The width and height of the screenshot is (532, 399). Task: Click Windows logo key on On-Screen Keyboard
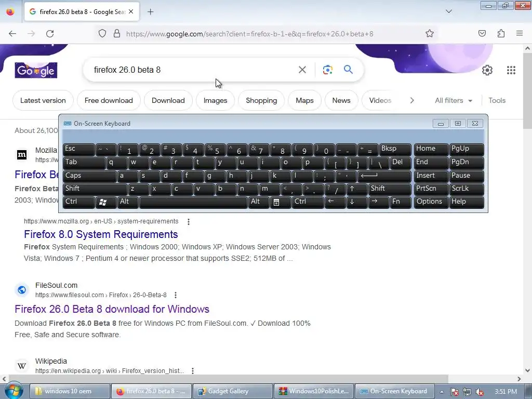106,202
